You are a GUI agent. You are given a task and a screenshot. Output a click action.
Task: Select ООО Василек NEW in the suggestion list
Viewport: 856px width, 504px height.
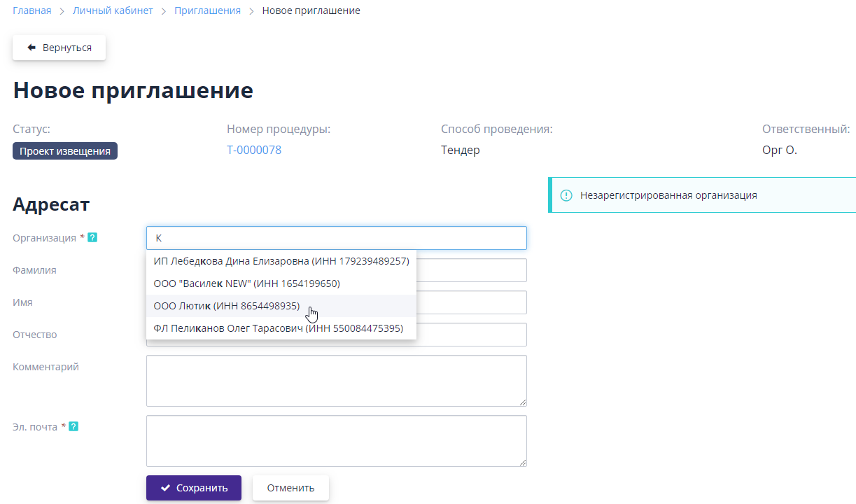point(246,283)
